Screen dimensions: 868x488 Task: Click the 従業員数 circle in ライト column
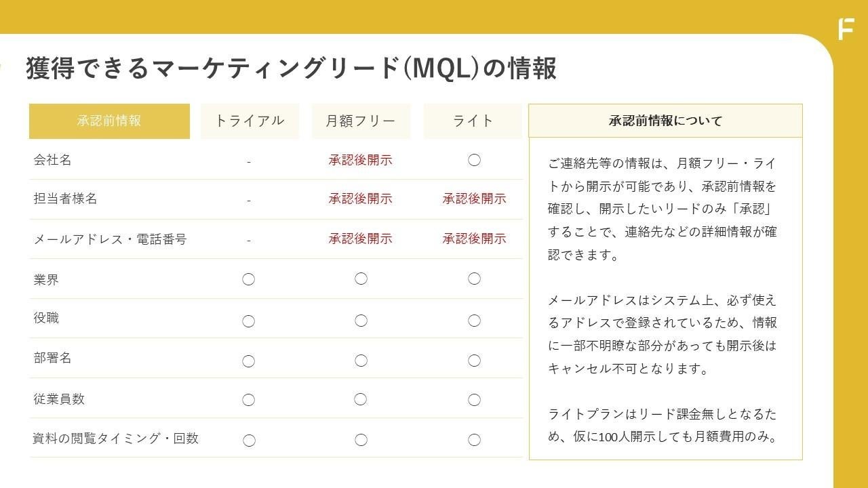click(474, 400)
